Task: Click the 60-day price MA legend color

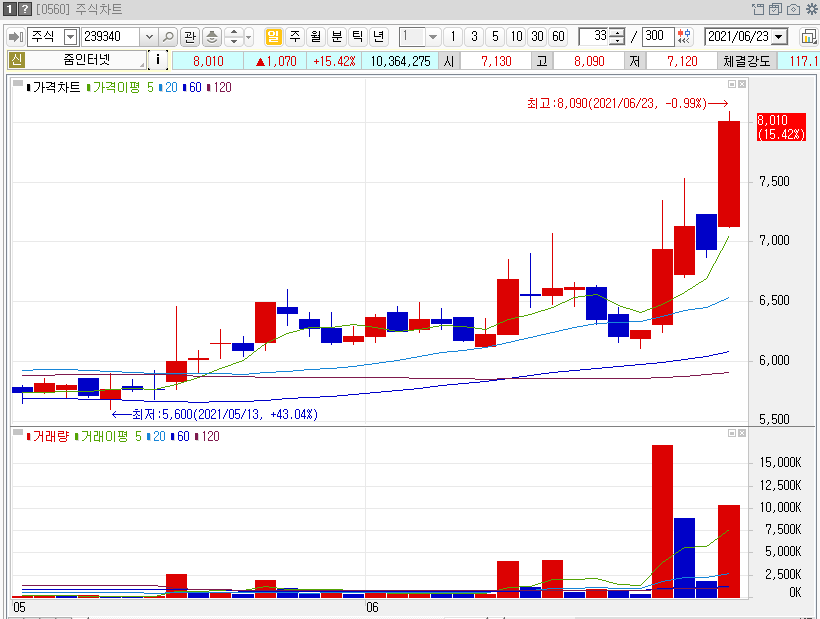Action: click(185, 87)
